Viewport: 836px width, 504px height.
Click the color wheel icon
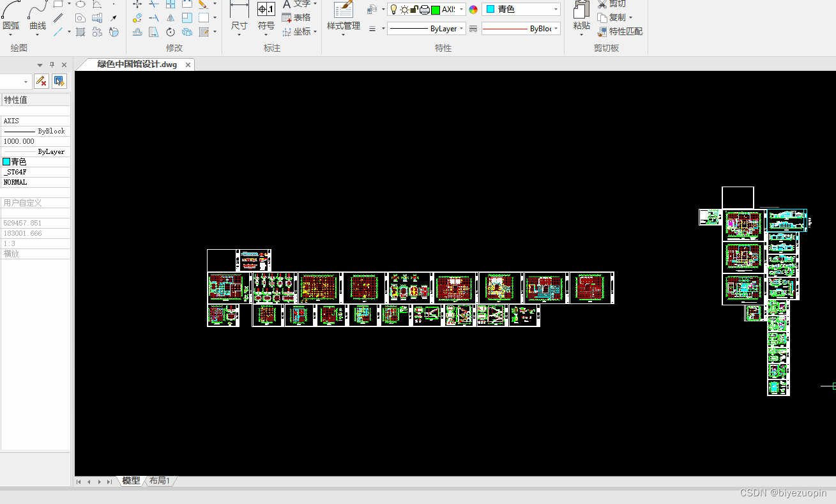pyautogui.click(x=473, y=10)
